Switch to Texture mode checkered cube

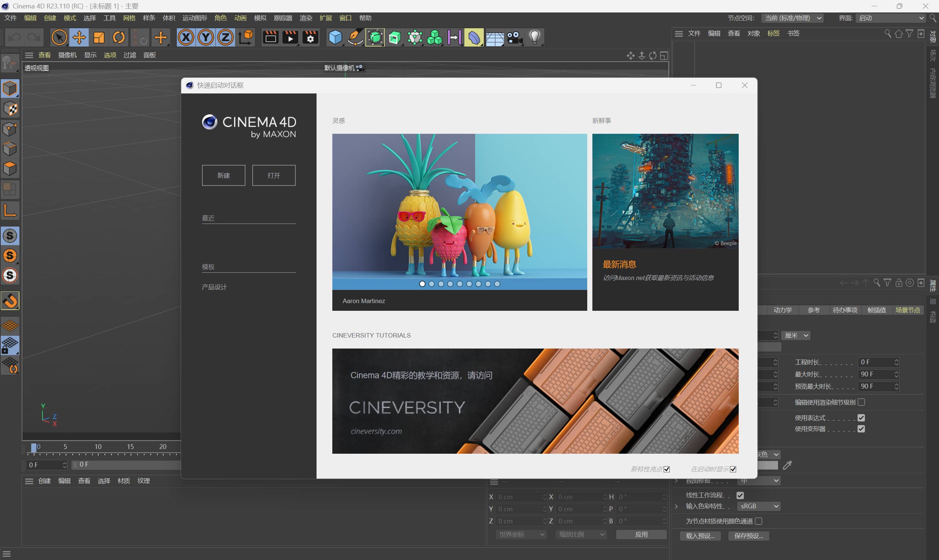click(x=10, y=109)
